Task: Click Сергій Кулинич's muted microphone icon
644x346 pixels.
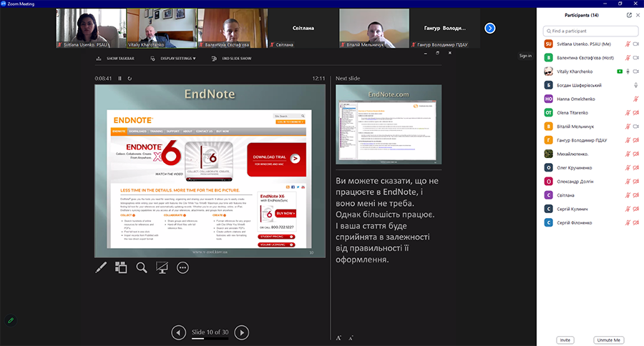Action: point(628,209)
